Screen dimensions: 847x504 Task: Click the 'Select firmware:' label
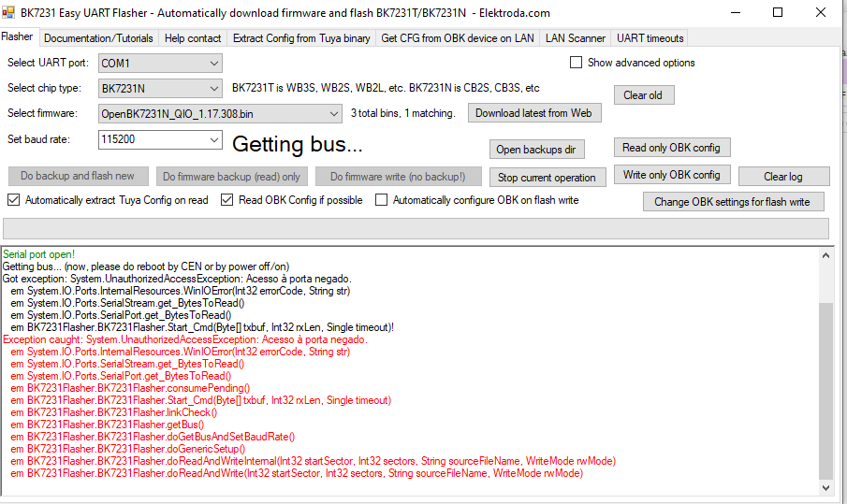click(42, 113)
